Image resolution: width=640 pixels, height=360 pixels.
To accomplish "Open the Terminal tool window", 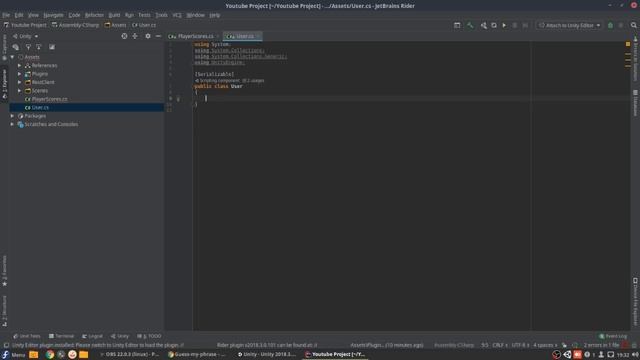I will [62, 336].
